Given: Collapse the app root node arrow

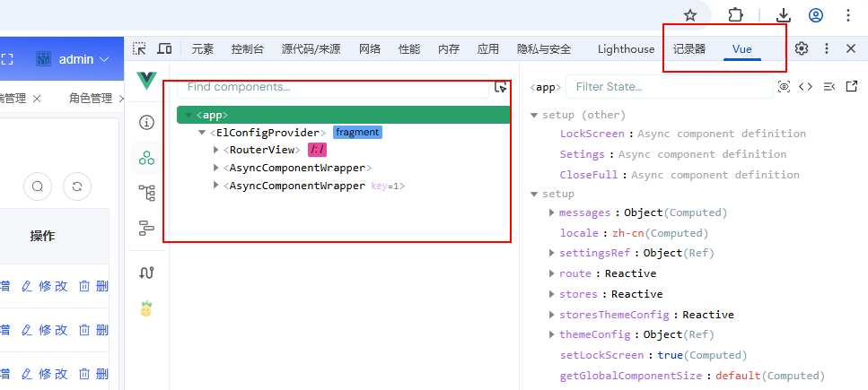Looking at the screenshot, I should point(189,115).
